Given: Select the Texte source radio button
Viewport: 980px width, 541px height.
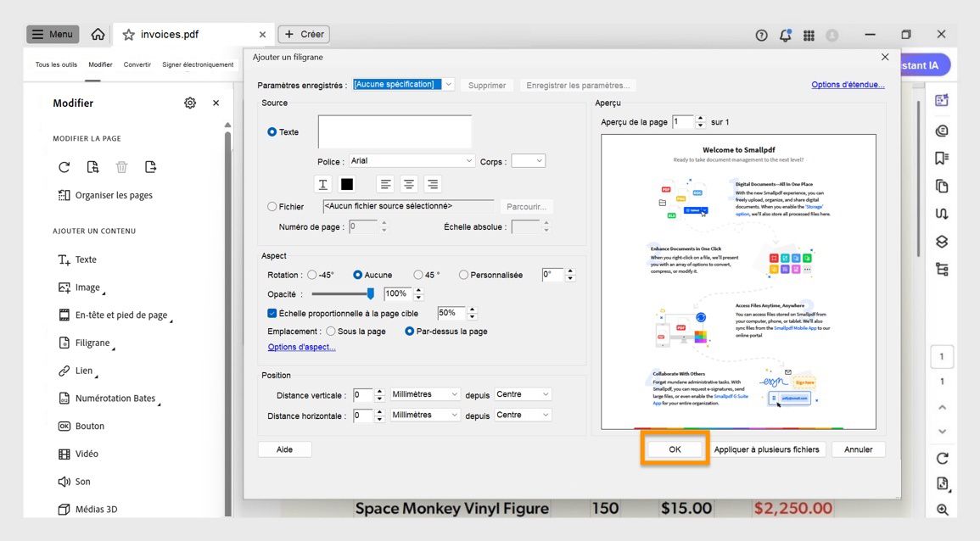Looking at the screenshot, I should 272,131.
